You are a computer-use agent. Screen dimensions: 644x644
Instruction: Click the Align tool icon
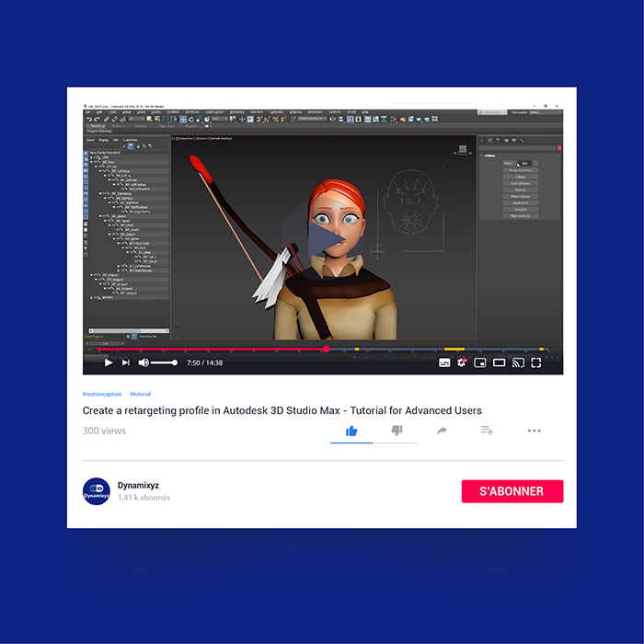coord(341,119)
